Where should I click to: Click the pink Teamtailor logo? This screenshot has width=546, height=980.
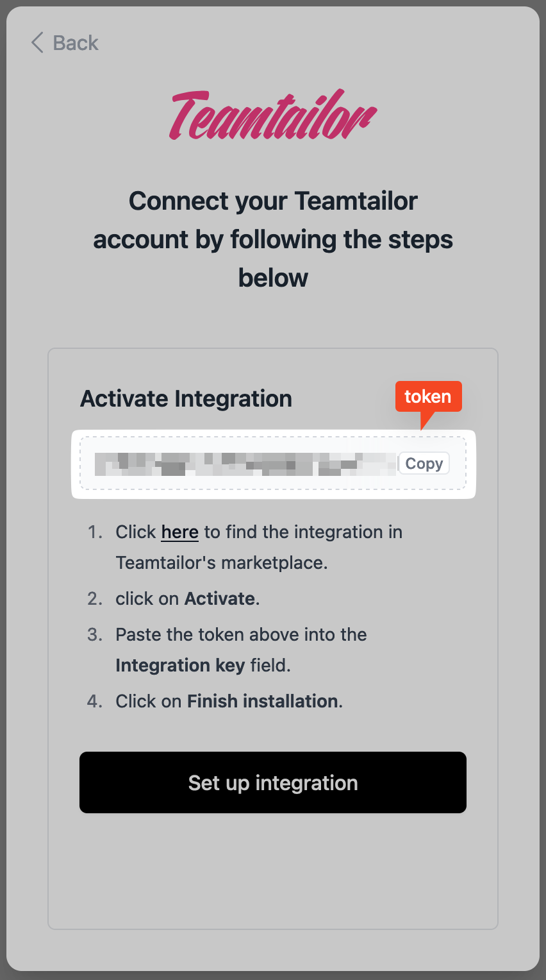pyautogui.click(x=273, y=116)
